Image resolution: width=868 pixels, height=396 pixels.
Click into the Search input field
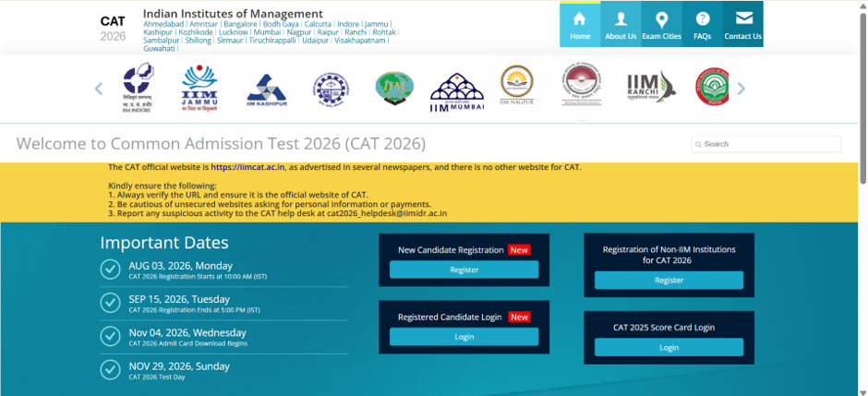[766, 144]
